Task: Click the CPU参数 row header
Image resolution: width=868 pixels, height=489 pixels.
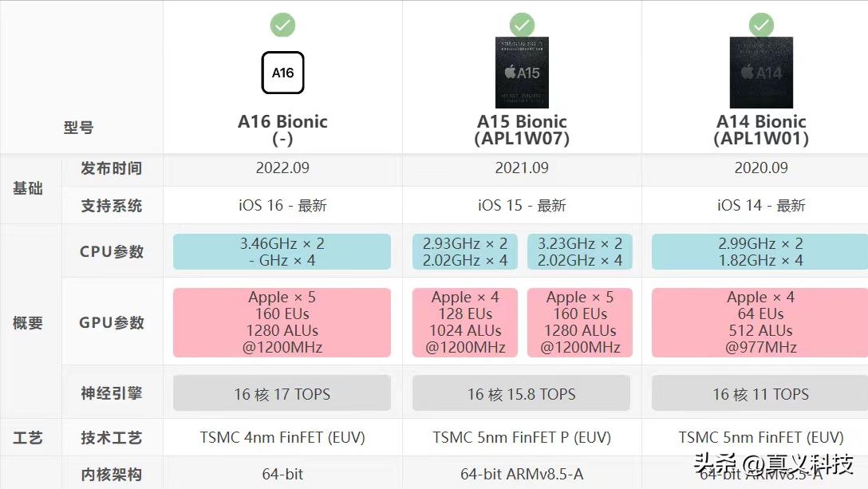Action: [x=112, y=252]
